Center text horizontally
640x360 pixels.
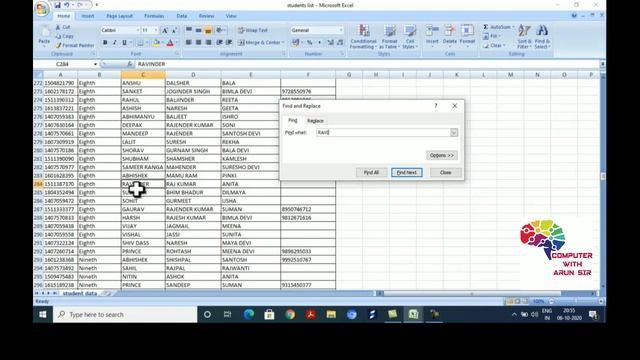[198, 42]
